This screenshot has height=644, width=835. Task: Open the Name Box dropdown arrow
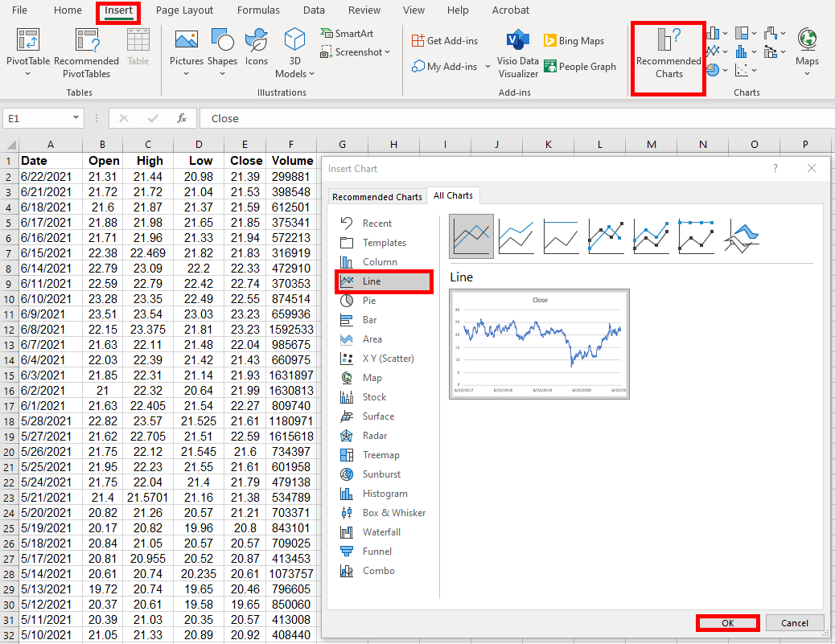[76, 117]
